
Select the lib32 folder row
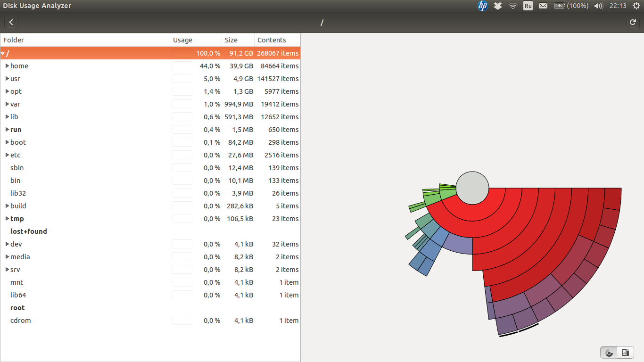(150, 193)
